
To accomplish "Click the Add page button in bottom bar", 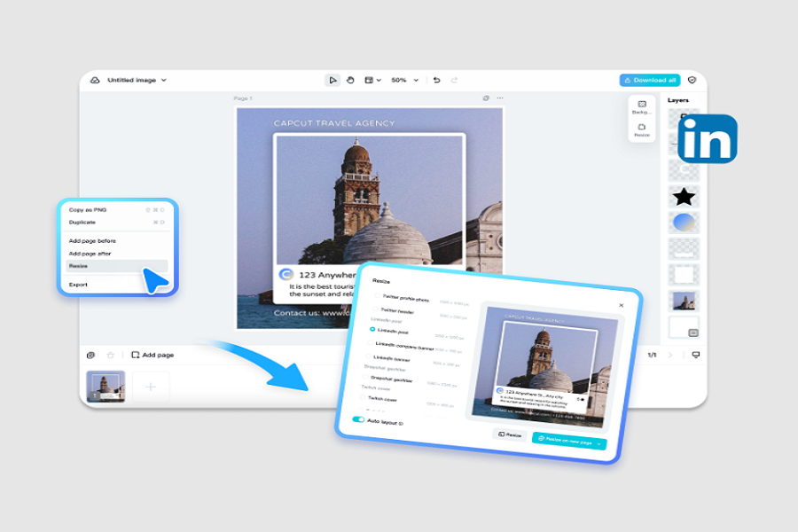I will [x=153, y=355].
